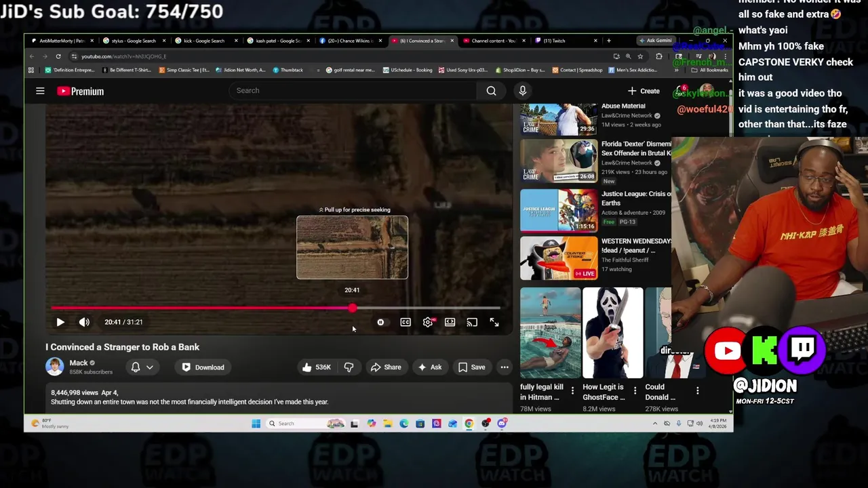Open Windows Start menu
This screenshot has height=488, width=868.
pos(256,424)
